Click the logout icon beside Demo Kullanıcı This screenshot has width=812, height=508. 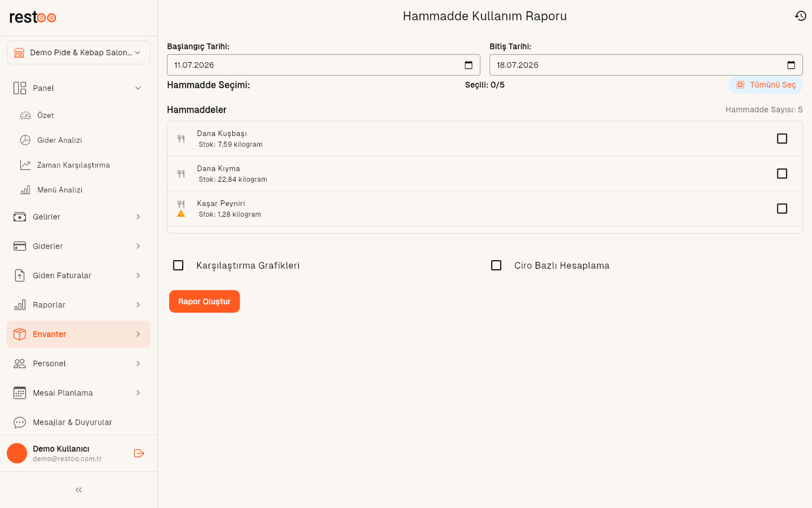[139, 453]
